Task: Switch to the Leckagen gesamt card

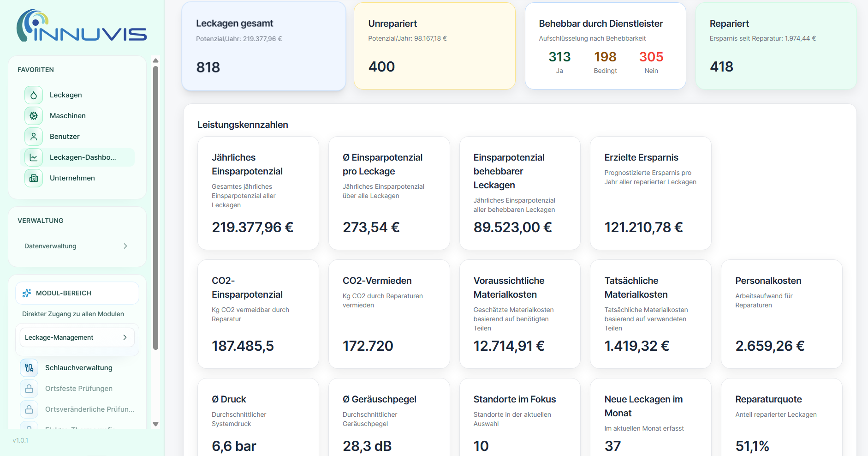Action: [263, 46]
